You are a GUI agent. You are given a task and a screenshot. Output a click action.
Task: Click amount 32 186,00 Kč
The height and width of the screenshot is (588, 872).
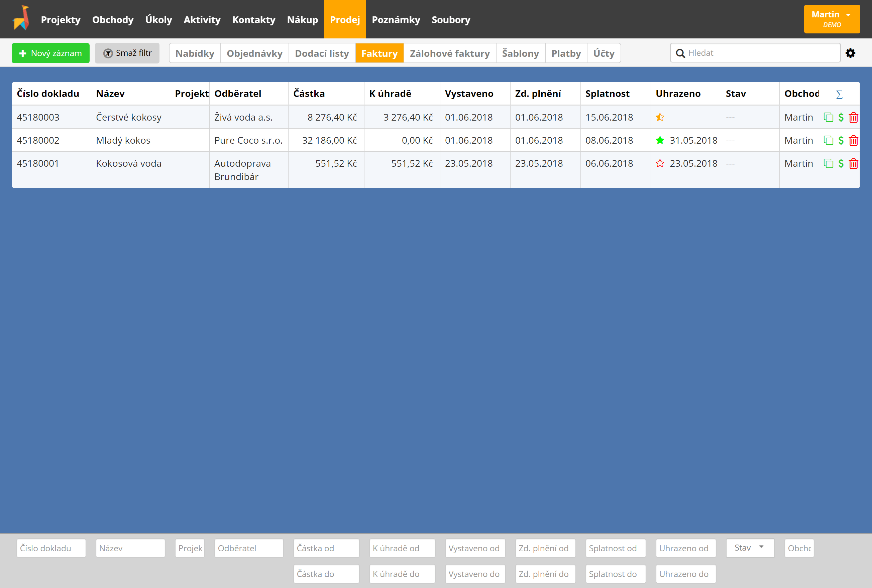click(x=329, y=141)
